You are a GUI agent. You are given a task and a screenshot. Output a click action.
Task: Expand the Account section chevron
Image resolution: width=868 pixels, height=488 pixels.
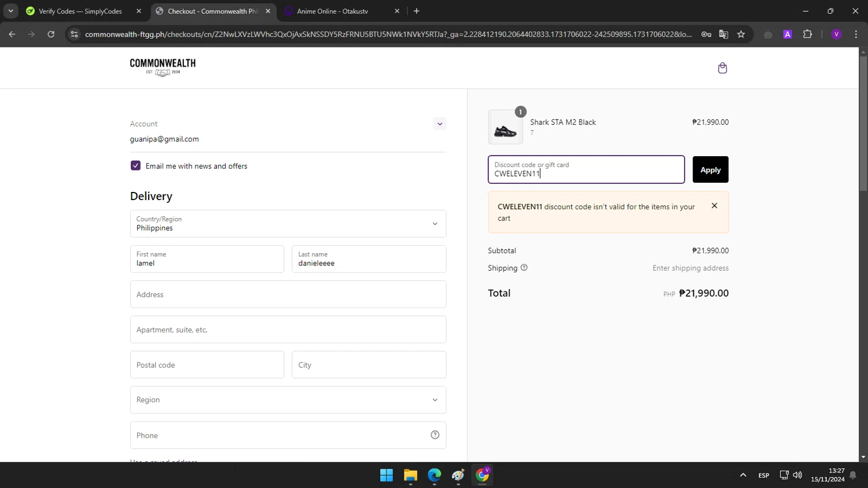[x=440, y=124]
